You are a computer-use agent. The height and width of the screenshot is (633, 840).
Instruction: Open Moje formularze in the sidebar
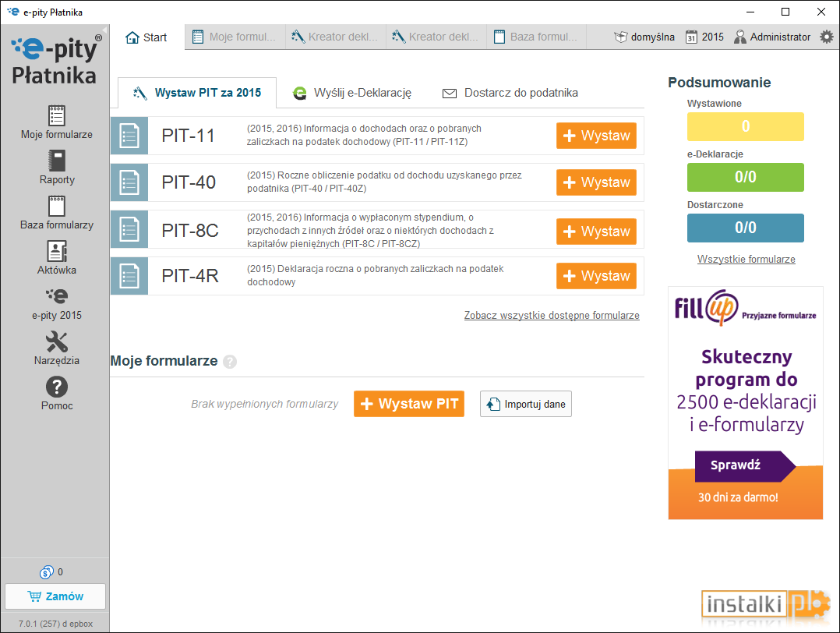pyautogui.click(x=56, y=122)
